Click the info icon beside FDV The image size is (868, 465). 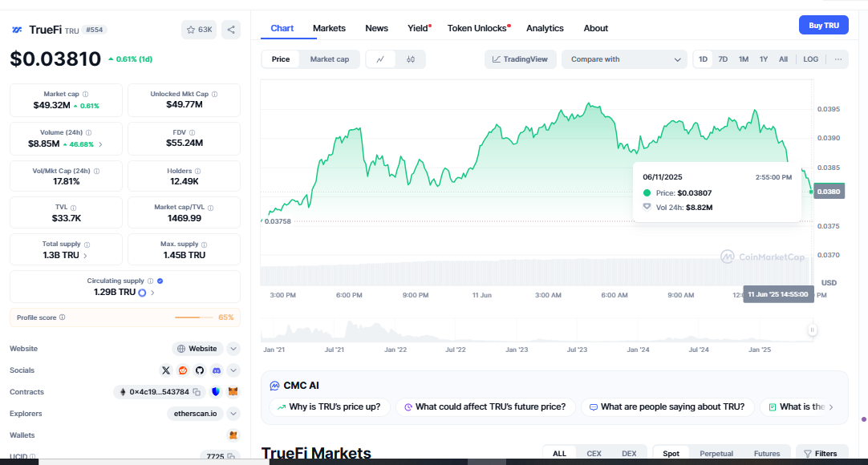tap(192, 133)
